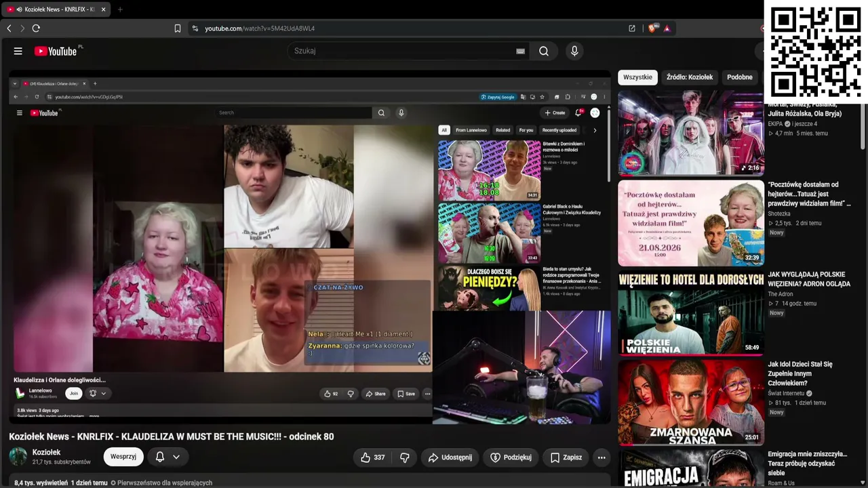Click the Roam & Us channel name
The image size is (868, 488).
pos(781,483)
